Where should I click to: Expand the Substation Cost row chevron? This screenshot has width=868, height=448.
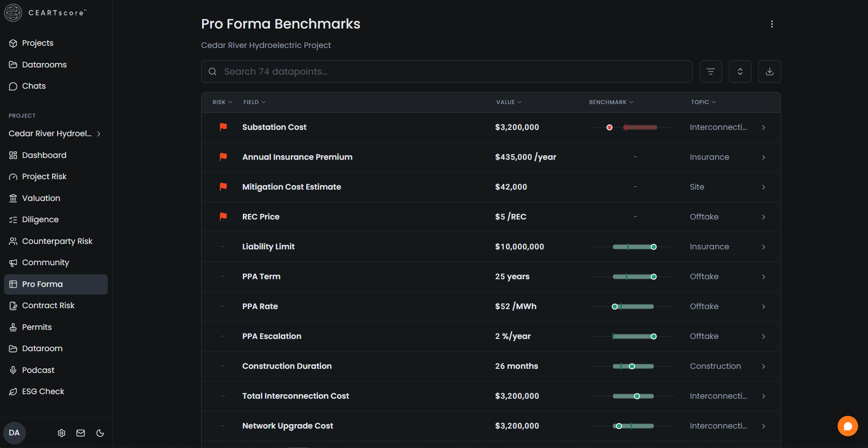point(763,128)
